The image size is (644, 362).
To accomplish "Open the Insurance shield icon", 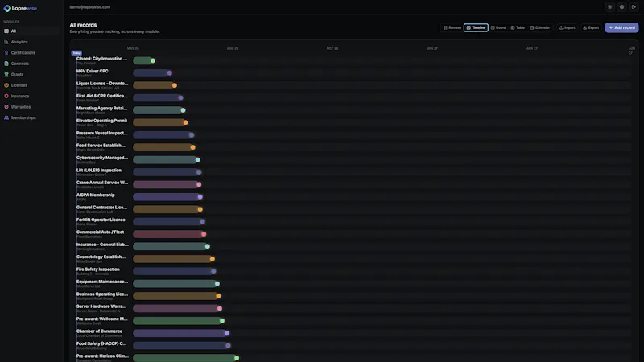I will 6,96.
